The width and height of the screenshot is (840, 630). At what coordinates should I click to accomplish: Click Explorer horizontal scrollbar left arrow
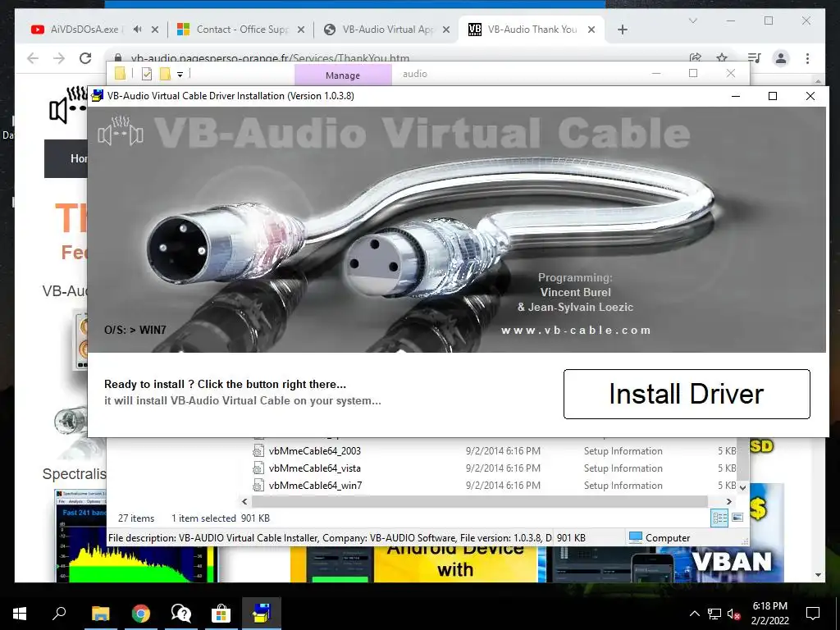tap(244, 501)
